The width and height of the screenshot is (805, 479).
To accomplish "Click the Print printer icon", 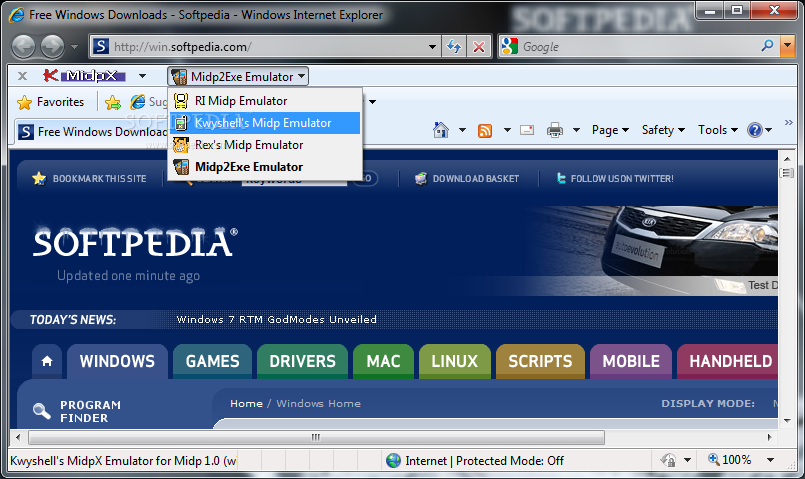I will tap(554, 130).
